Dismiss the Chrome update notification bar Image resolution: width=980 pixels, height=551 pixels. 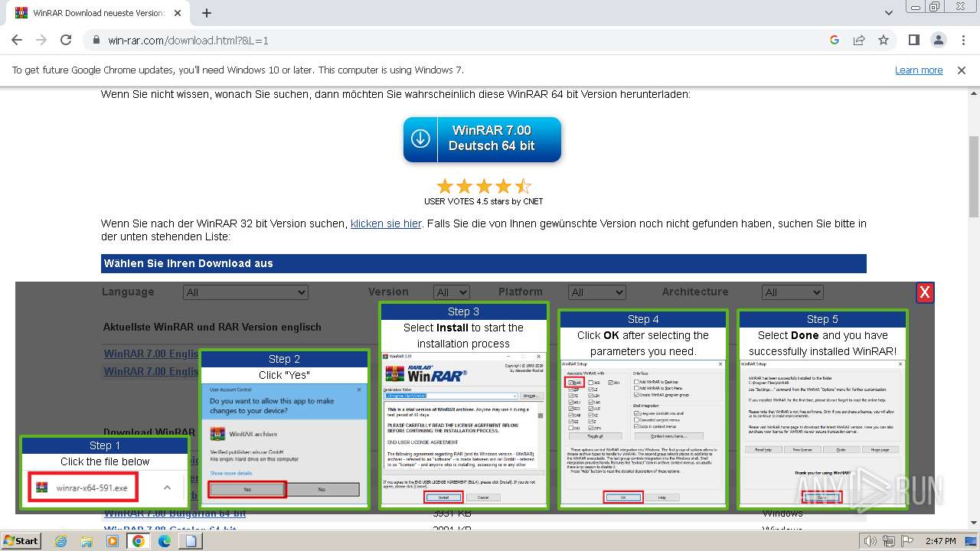pos(962,70)
